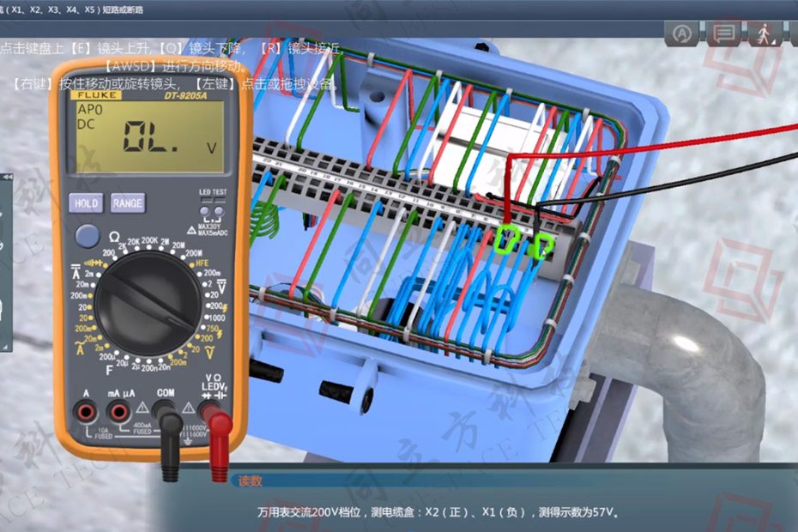The width and height of the screenshot is (798, 532).
Task: Select the 200K ohm dial position
Action: [149, 239]
